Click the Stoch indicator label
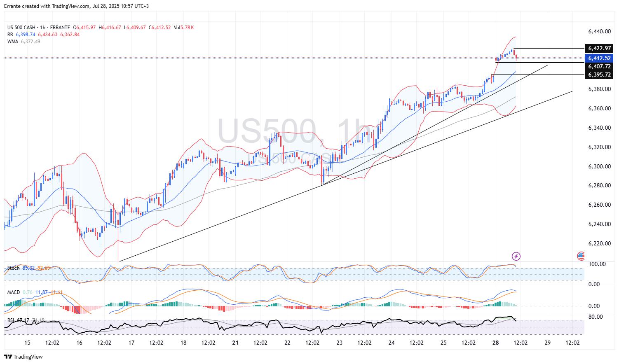Screen dimensions: 619x364 (13, 268)
